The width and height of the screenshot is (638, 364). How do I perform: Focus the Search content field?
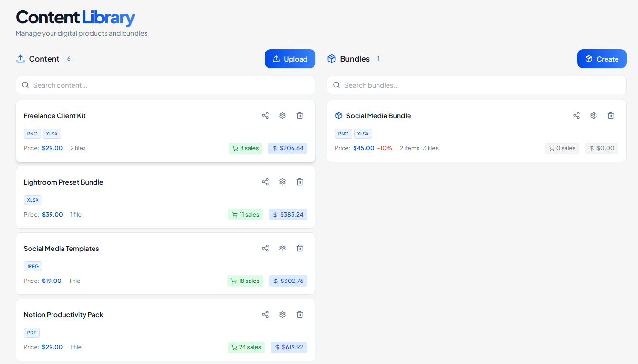point(166,85)
